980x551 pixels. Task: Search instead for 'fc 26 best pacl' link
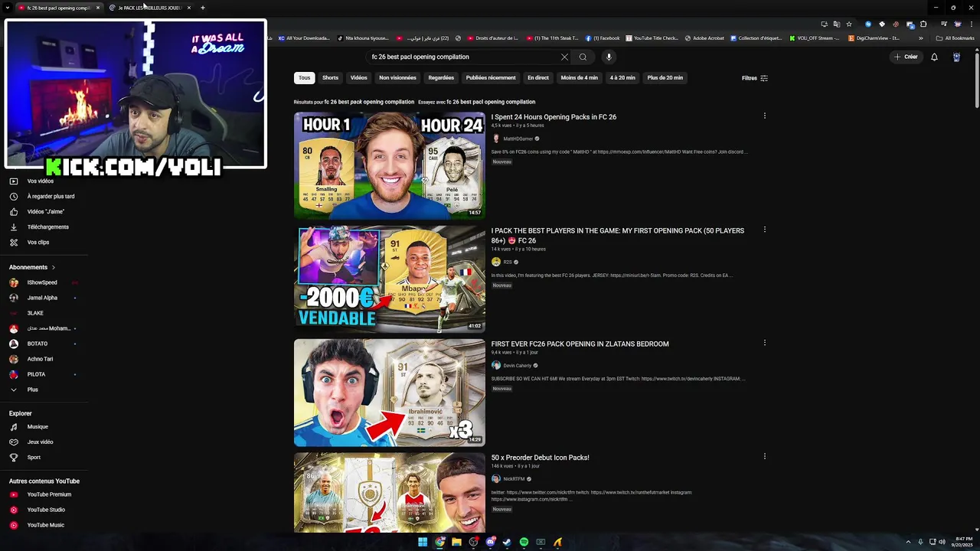coord(491,102)
